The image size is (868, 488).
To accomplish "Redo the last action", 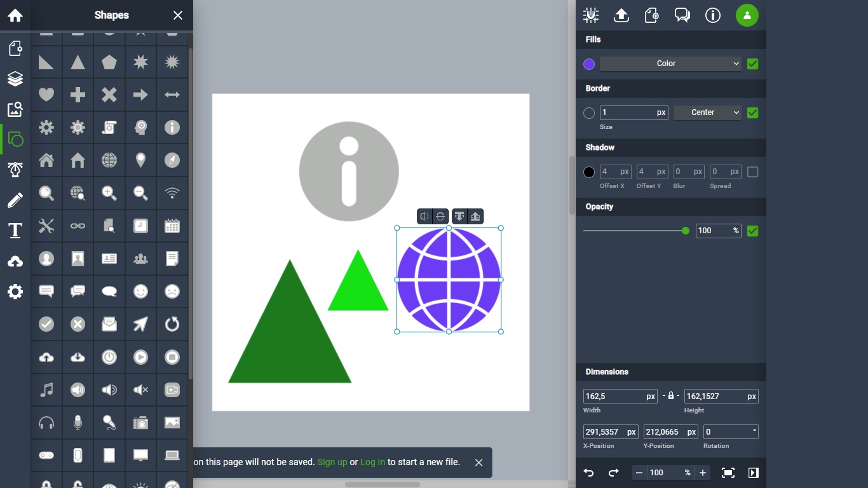I will click(613, 473).
